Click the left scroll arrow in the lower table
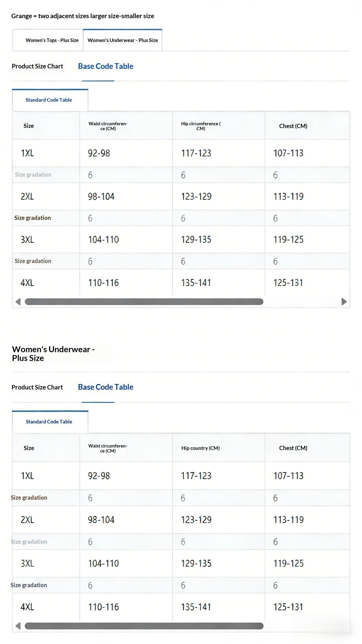 [x=18, y=626]
